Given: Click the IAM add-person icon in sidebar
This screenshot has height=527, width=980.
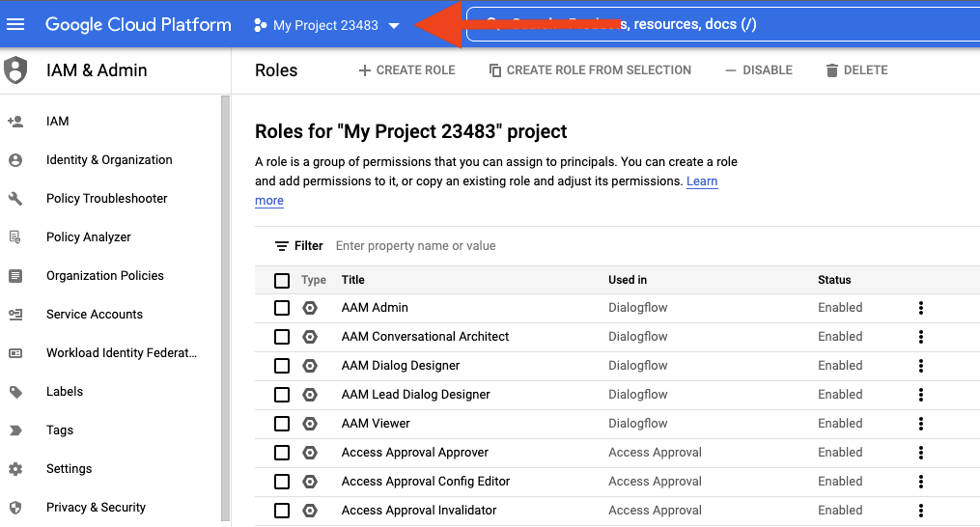Looking at the screenshot, I should (15, 122).
